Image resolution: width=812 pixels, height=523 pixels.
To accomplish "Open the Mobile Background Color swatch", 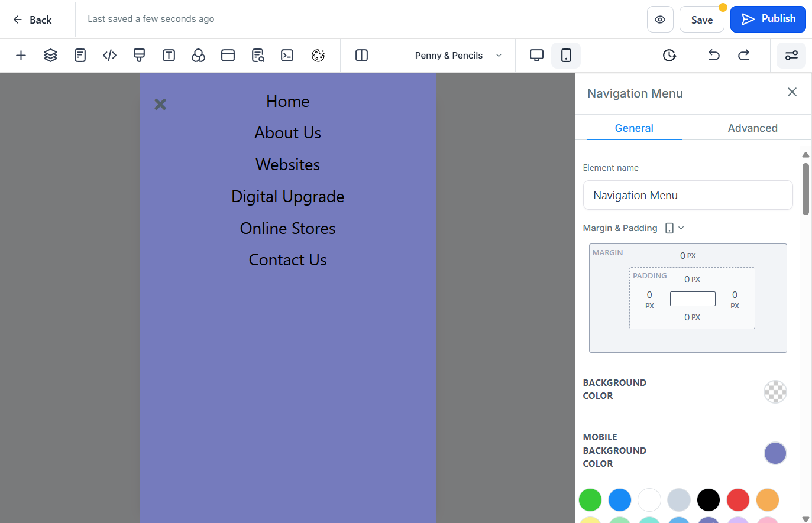I will [775, 453].
